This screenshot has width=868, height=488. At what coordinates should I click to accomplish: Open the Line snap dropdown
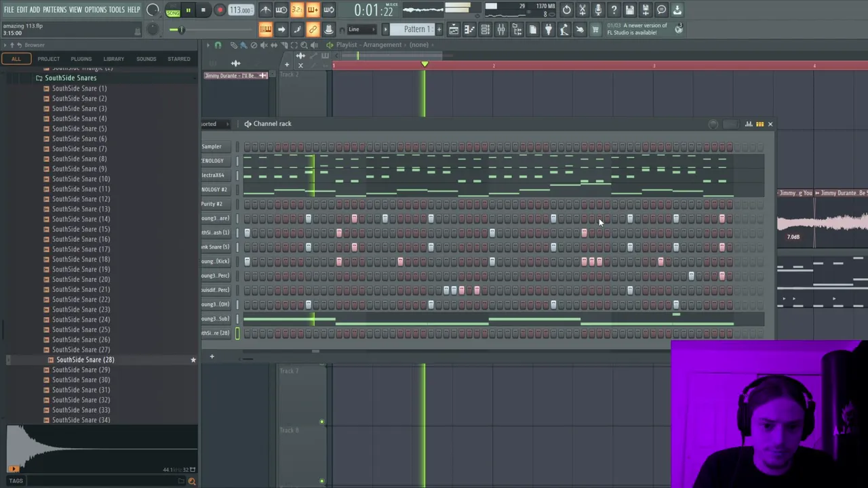coord(362,29)
